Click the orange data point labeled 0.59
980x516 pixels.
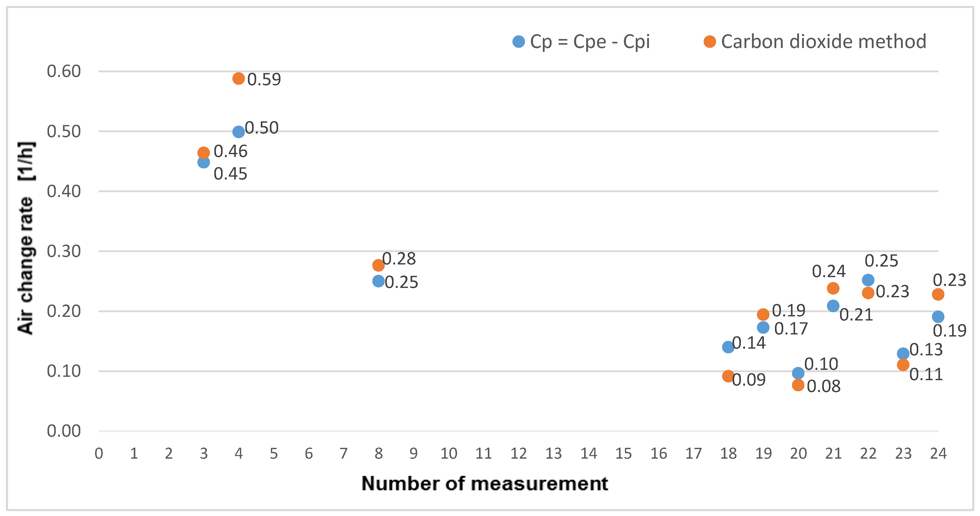coord(239,79)
